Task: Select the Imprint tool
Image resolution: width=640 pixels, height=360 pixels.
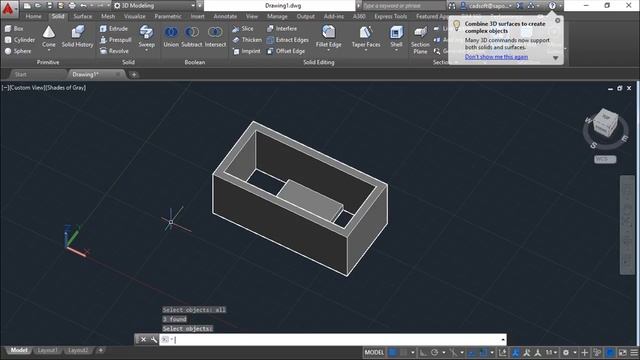Action: click(246, 51)
